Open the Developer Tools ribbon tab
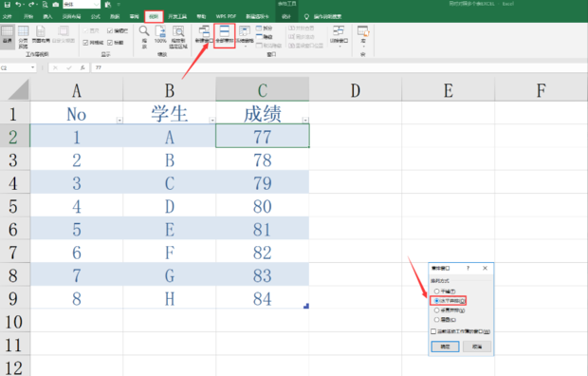The image size is (588, 376). (x=177, y=16)
